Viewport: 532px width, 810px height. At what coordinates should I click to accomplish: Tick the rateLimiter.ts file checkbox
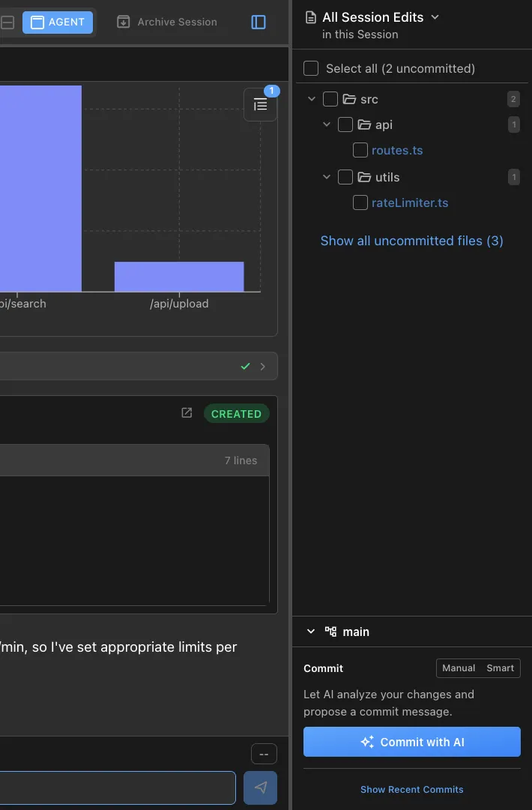(360, 202)
